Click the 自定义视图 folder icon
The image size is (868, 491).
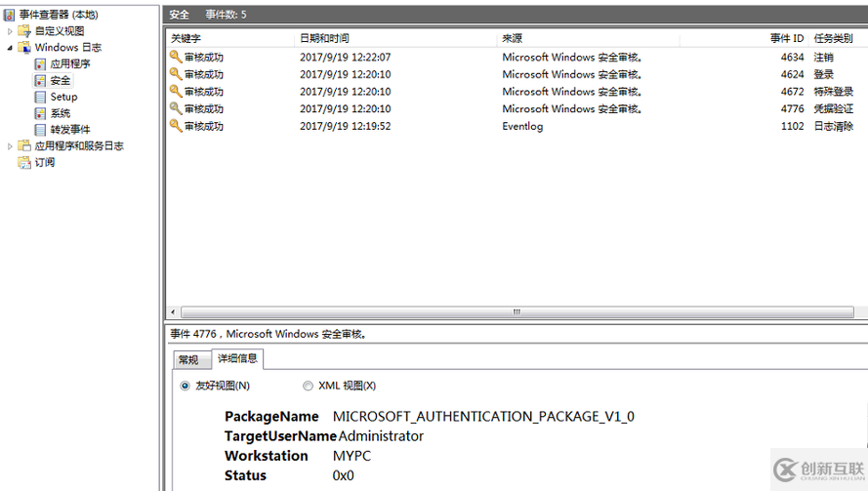tap(23, 31)
